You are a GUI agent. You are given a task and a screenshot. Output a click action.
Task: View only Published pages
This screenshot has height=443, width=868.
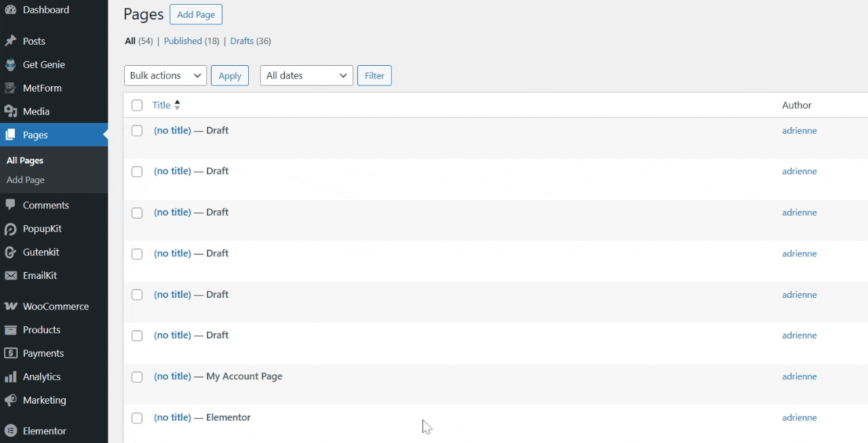pyautogui.click(x=182, y=41)
